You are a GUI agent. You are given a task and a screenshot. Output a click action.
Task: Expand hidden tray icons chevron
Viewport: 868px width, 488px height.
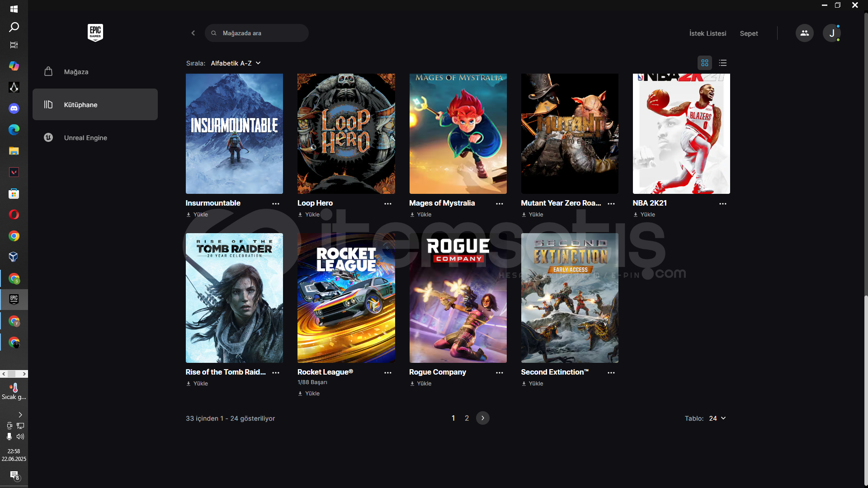click(x=20, y=414)
